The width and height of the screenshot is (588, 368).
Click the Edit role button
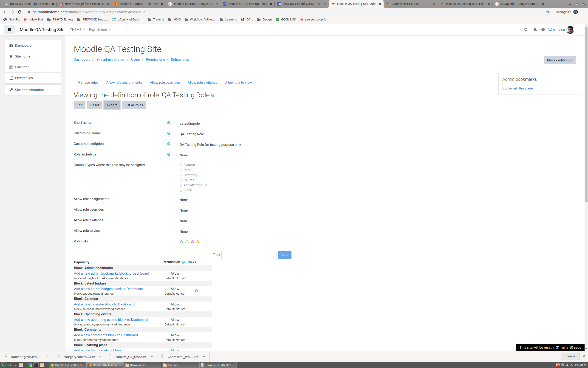point(79,105)
